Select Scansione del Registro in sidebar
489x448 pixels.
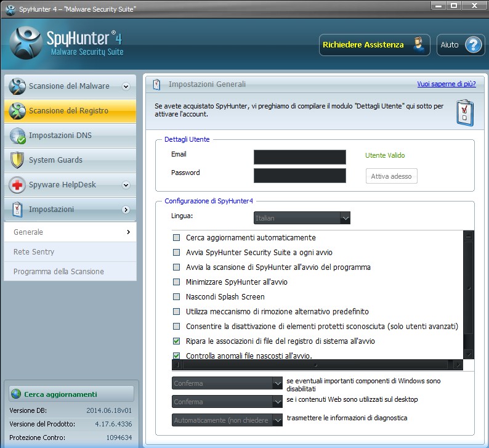(x=70, y=111)
